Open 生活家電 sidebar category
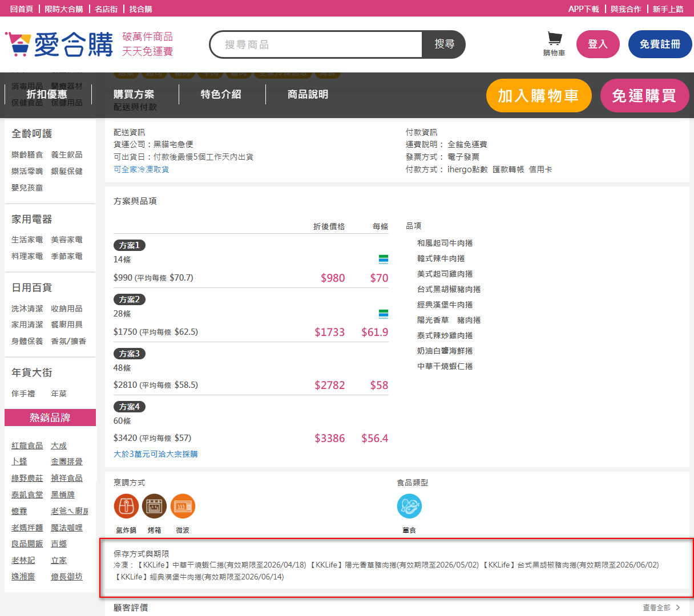Viewport: 694px width, 616px height. click(27, 240)
